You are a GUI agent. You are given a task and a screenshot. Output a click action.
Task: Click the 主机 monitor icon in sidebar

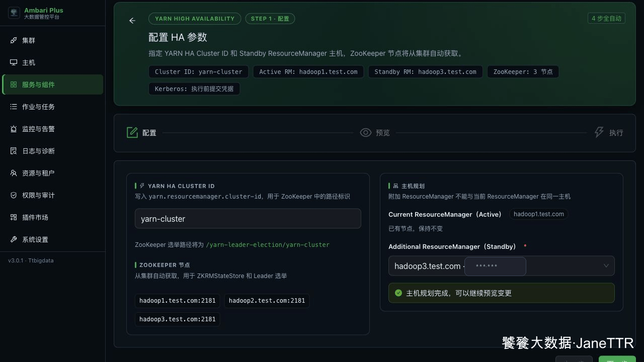click(x=14, y=62)
